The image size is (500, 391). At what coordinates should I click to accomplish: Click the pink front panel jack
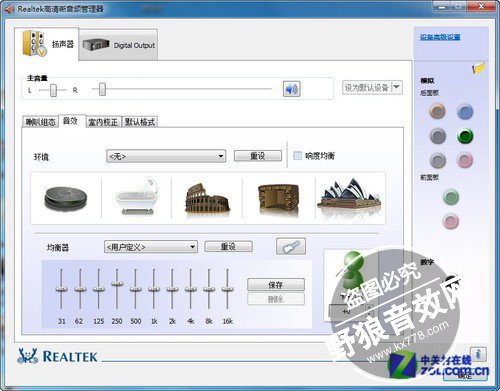(x=451, y=221)
